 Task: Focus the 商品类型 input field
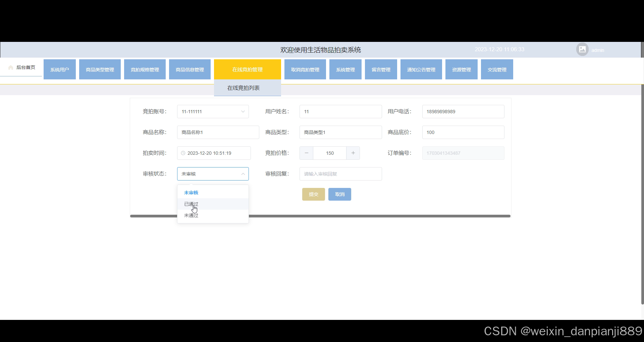(341, 132)
